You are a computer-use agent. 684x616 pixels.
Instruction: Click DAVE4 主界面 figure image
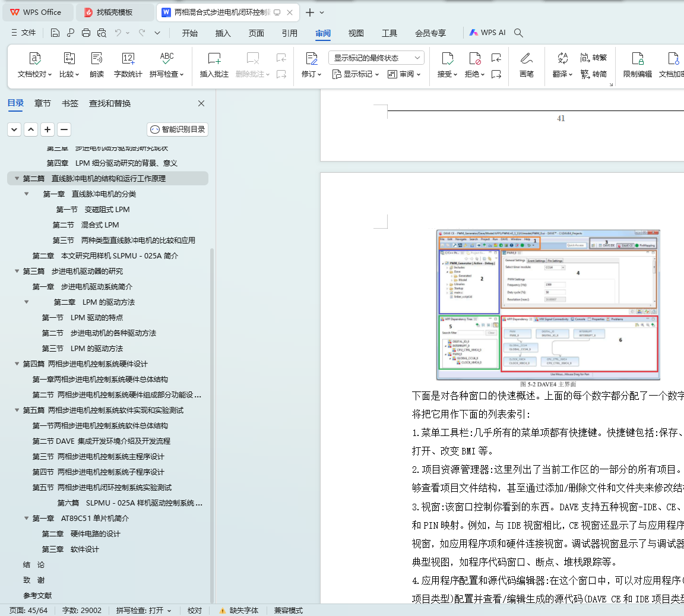[548, 305]
